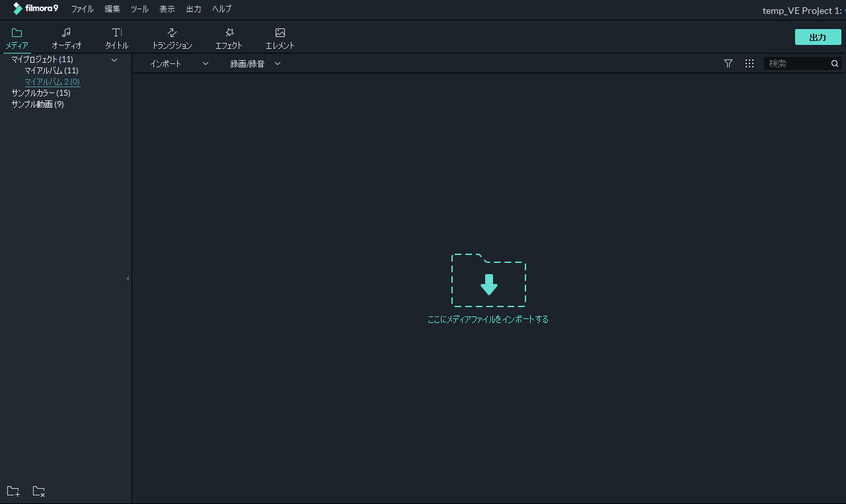Switch to the エフェクト tab
Screen dimensions: 846x504
(x=229, y=39)
